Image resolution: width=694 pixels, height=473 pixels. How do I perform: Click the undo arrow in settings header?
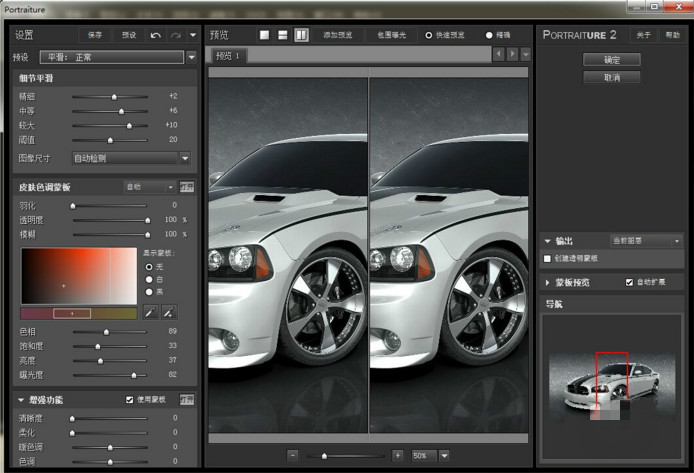155,35
